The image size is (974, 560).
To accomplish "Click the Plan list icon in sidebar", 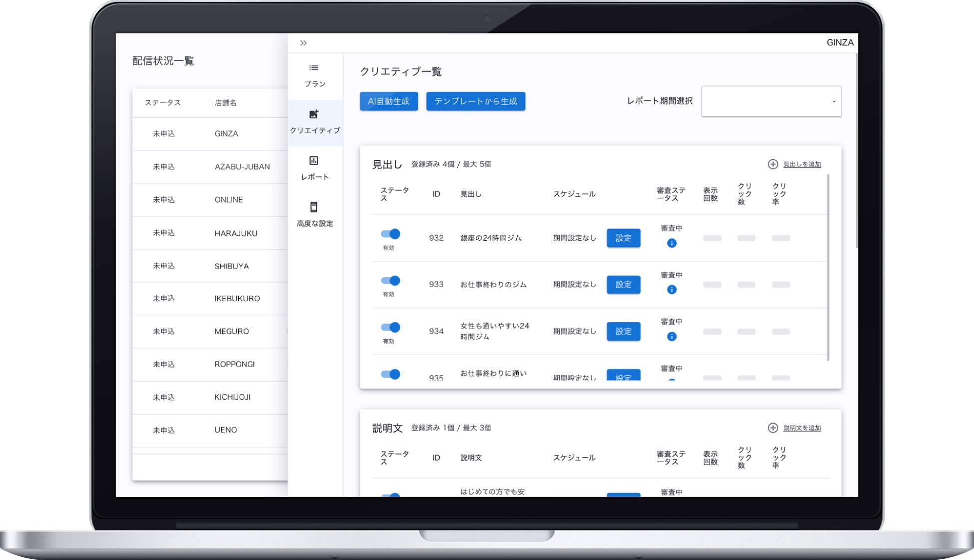I will pyautogui.click(x=314, y=68).
